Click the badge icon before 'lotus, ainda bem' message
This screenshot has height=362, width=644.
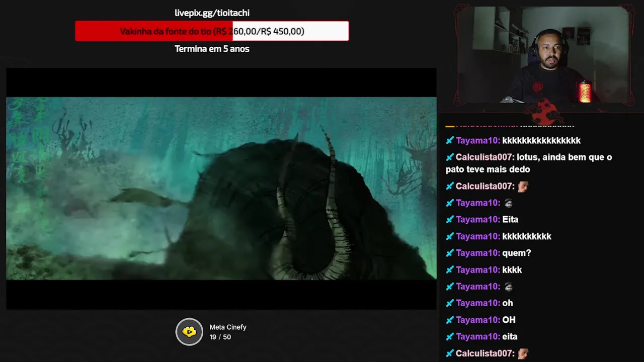[x=450, y=157]
